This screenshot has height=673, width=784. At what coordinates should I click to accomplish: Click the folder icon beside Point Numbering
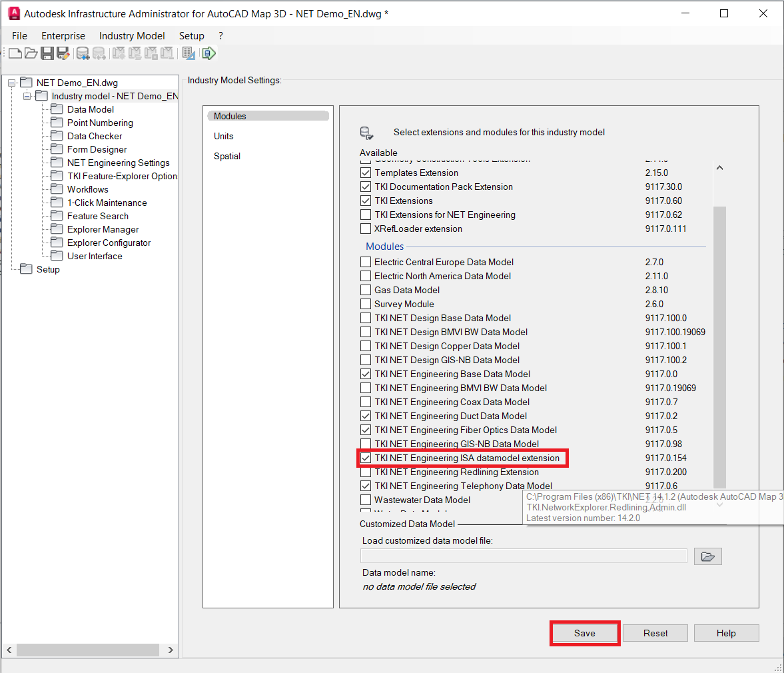tap(57, 123)
